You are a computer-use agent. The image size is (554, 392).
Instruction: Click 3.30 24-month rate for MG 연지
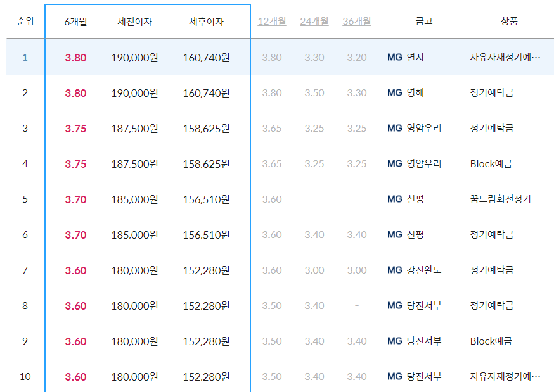[314, 58]
